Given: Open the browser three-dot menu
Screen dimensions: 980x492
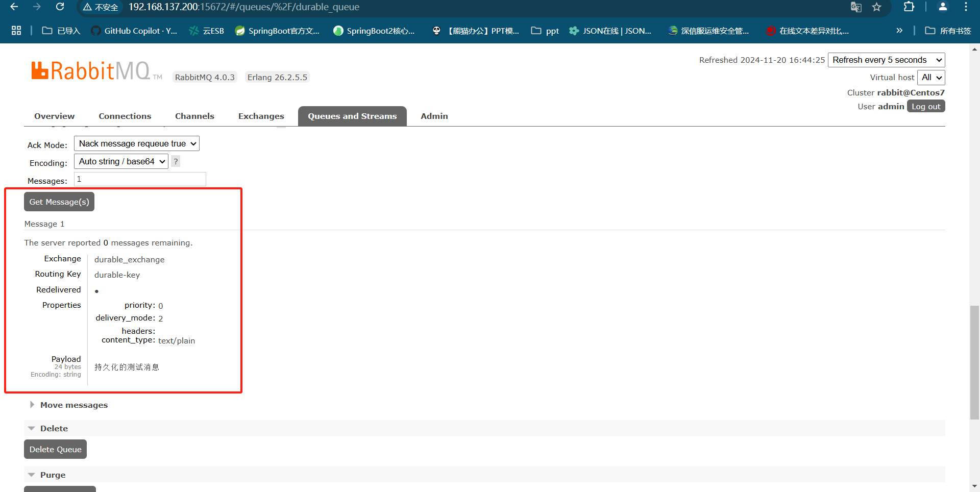Looking at the screenshot, I should coord(966,7).
